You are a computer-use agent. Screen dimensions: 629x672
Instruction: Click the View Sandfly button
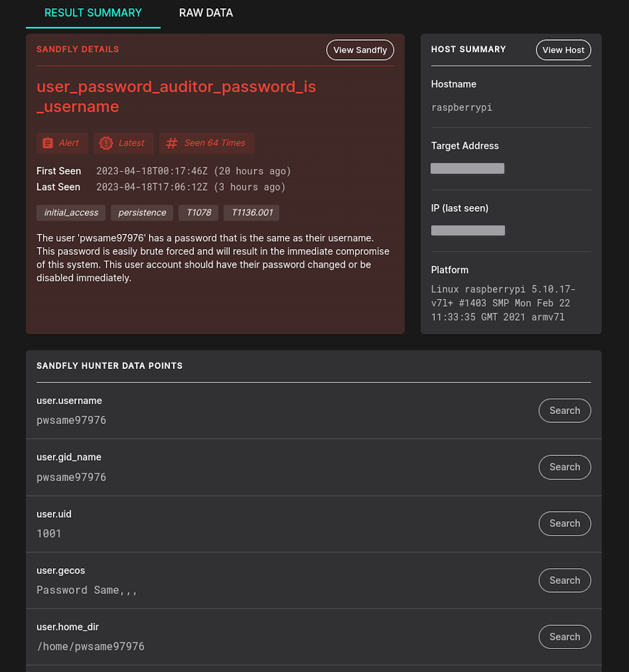tap(360, 50)
